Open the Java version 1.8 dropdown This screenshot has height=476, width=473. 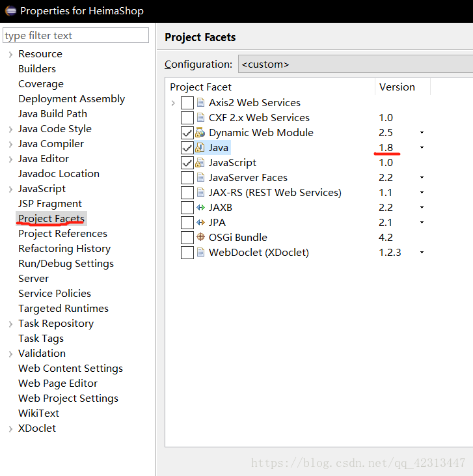422,148
